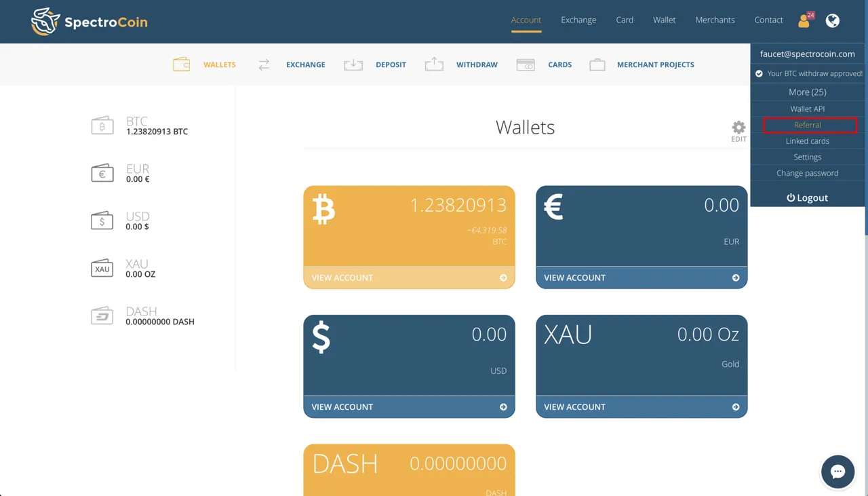Select Wallet API in dropdown

pos(808,109)
